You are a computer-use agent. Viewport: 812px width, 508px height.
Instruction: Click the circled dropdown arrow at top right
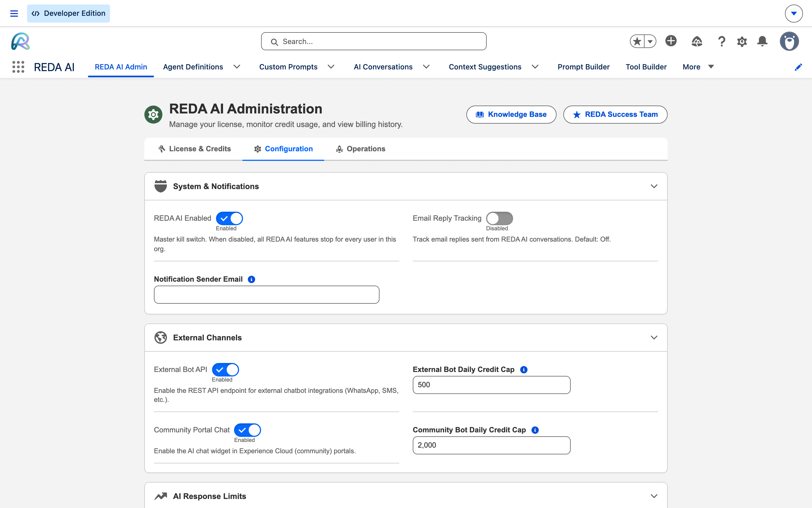click(x=794, y=14)
